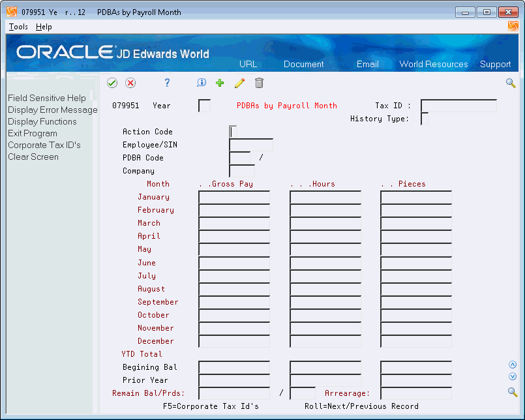Click the Action Code input field
Image resolution: width=525 pixels, height=420 pixels.
click(233, 132)
